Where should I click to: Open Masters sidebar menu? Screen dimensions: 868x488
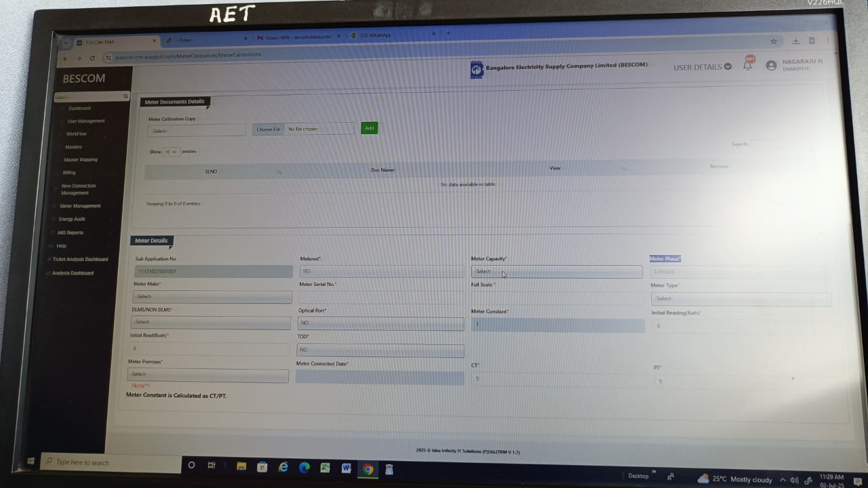(x=73, y=147)
